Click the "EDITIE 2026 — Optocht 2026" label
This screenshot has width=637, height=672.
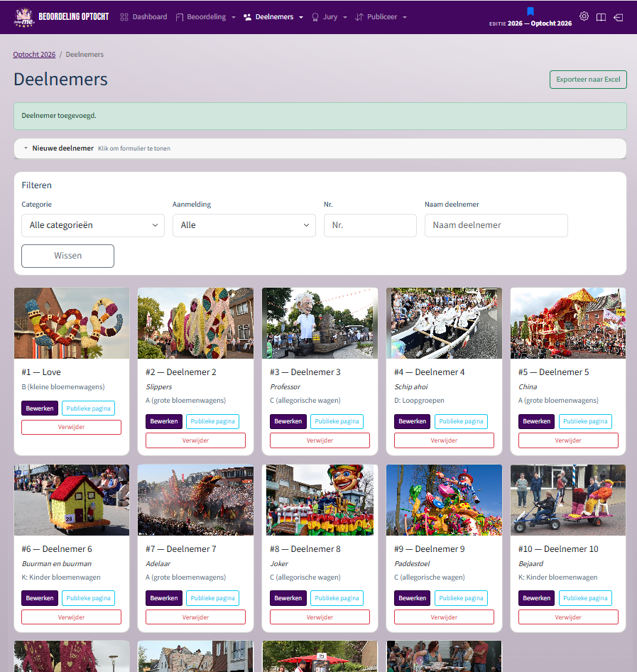[530, 23]
